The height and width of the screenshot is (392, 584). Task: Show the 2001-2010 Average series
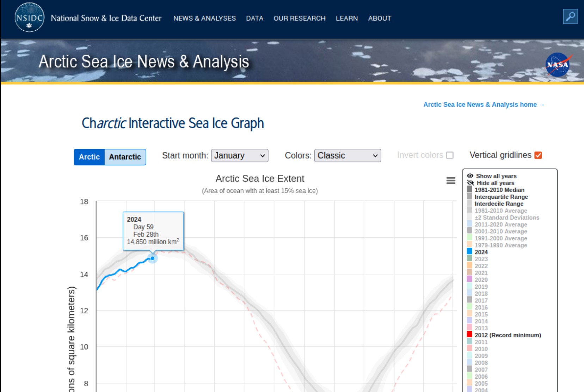501,232
